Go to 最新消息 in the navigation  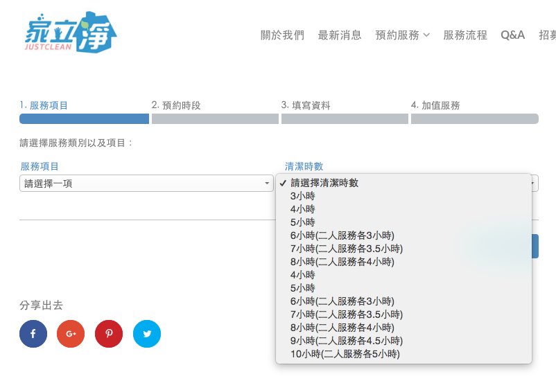point(340,35)
